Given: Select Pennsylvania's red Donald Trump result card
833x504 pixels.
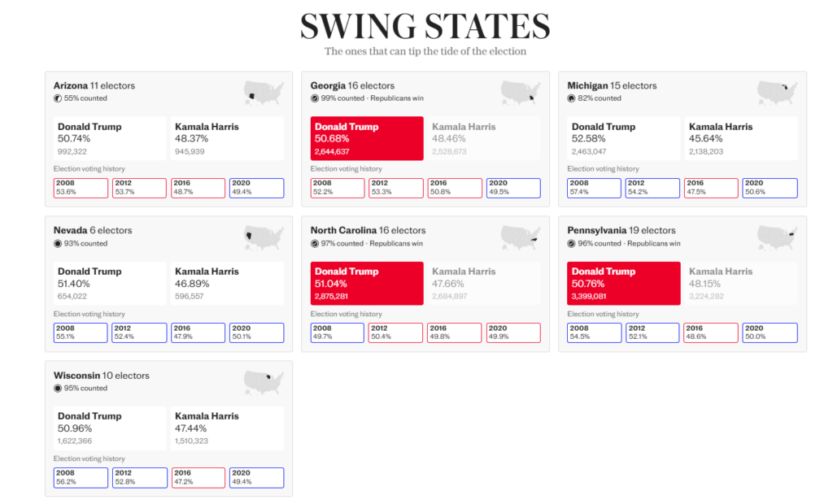Looking at the screenshot, I should point(623,283).
